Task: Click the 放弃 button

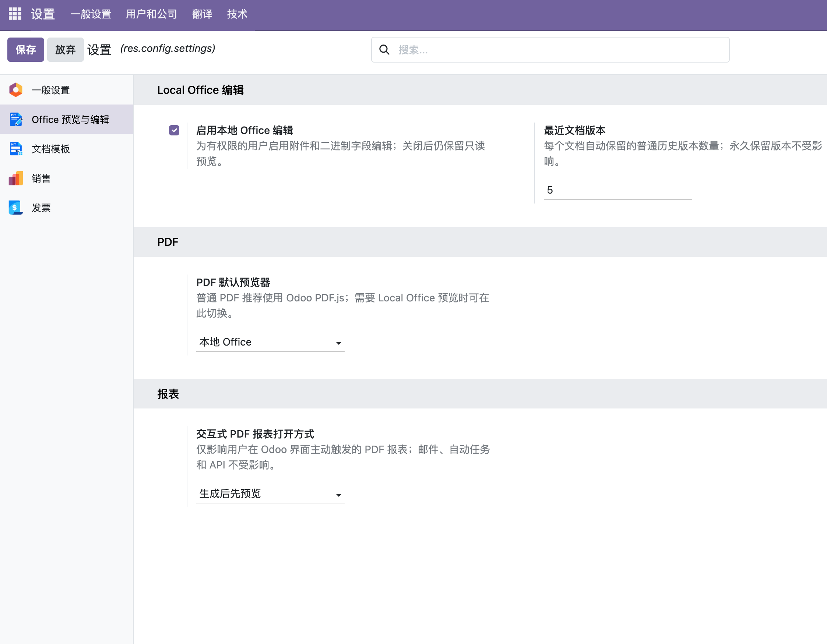Action: tap(66, 50)
